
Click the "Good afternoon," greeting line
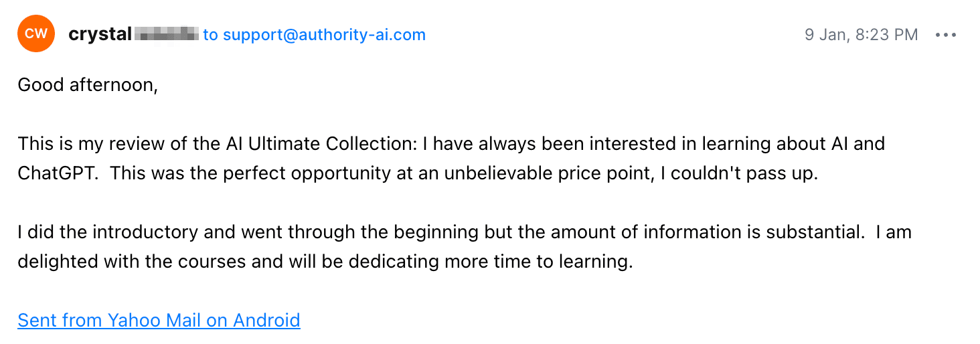(x=88, y=86)
